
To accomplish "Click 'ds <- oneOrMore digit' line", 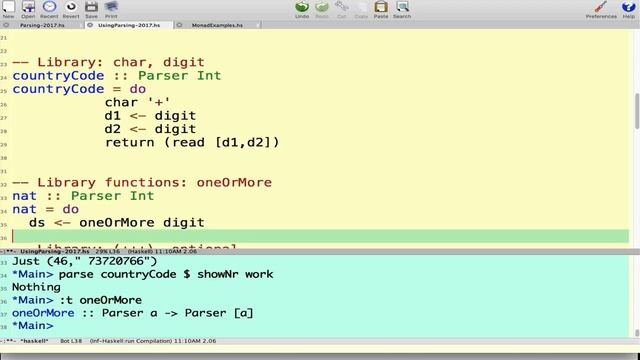I will coord(117,223).
